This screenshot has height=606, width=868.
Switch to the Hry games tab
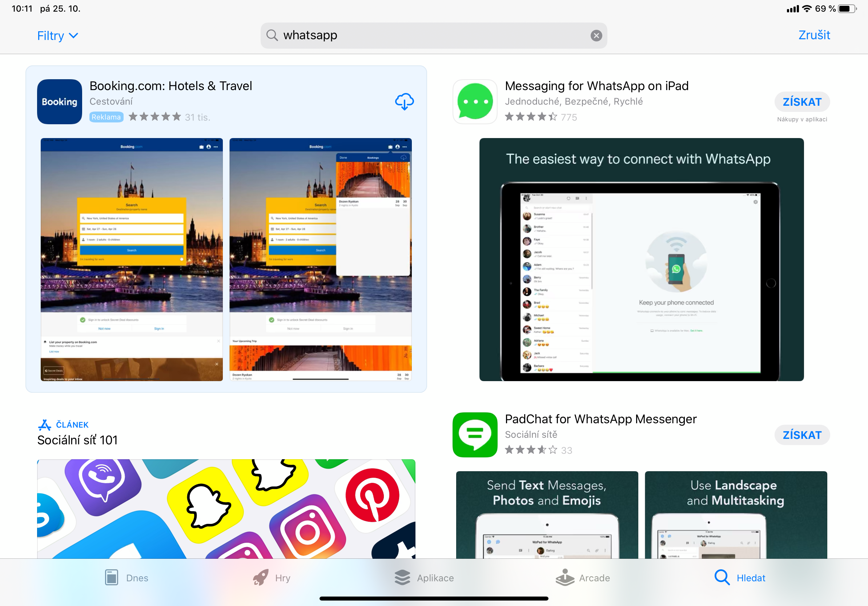[272, 578]
